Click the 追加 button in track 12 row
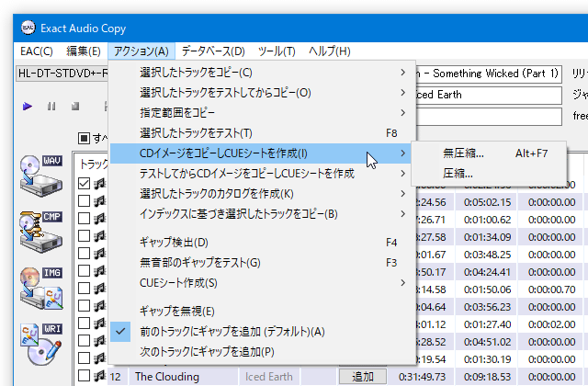 [x=363, y=376]
